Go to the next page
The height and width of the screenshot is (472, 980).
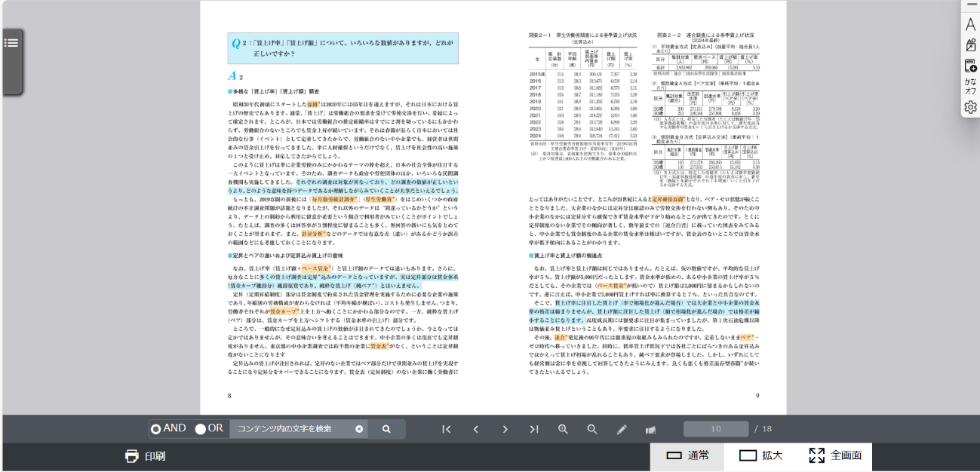(505, 429)
